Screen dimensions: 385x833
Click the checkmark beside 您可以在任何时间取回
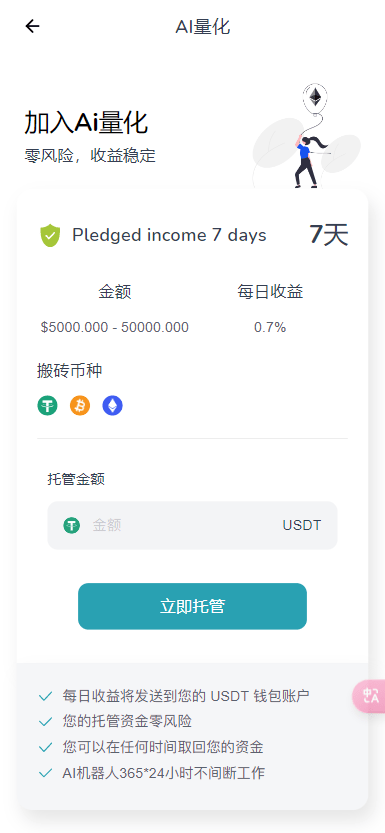pos(46,748)
